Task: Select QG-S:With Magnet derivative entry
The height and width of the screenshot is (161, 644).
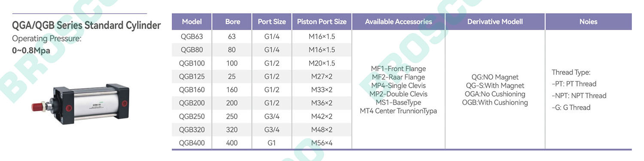Action: click(495, 86)
